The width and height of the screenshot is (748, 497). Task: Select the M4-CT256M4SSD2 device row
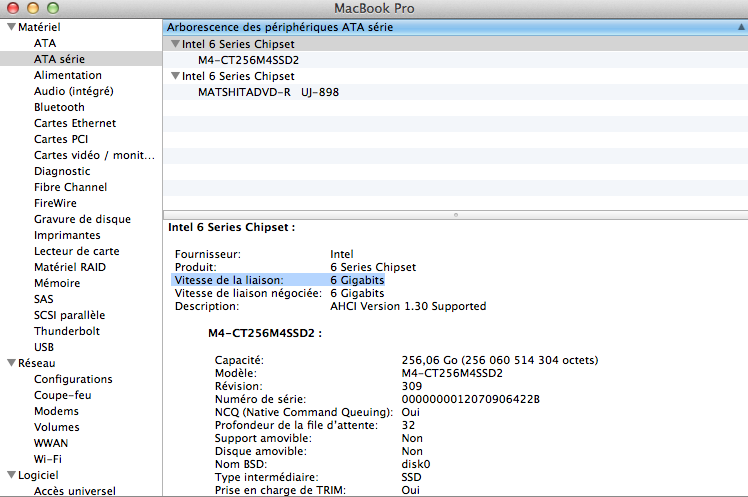click(455, 60)
